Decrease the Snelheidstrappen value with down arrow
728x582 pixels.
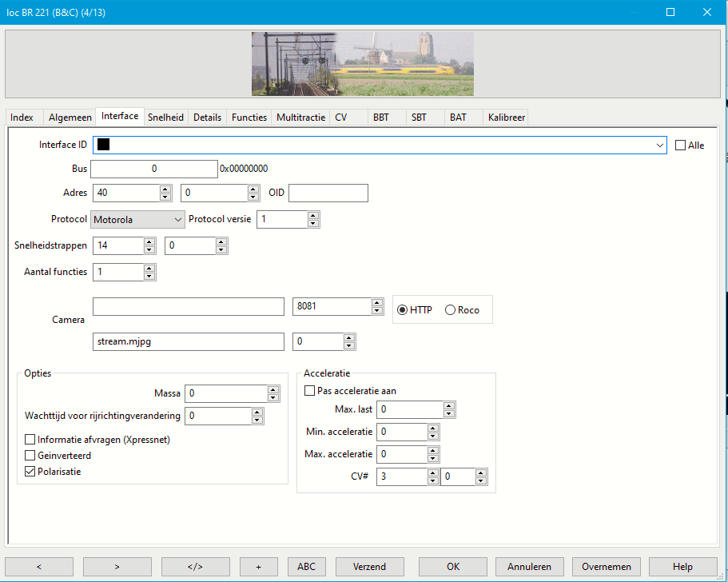149,250
